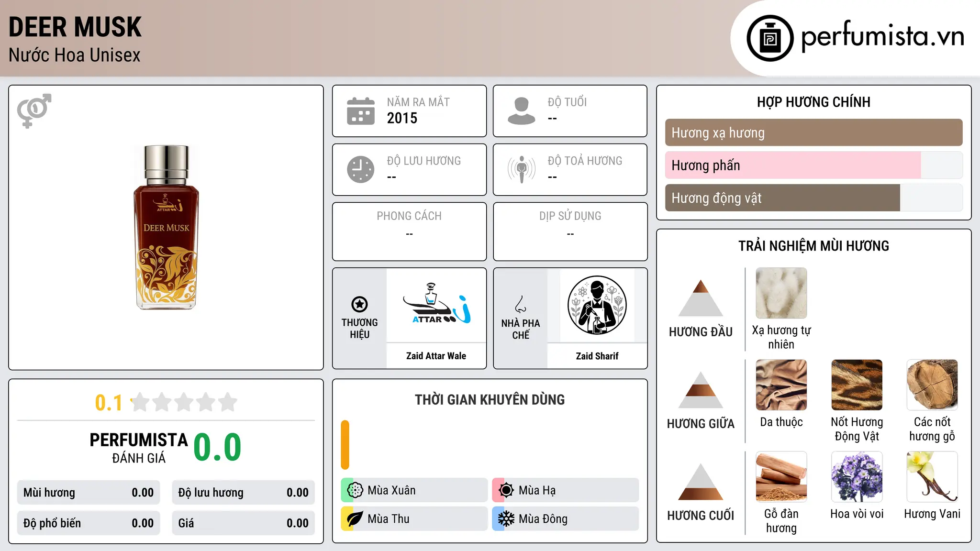Viewport: 980px width, 551px height.
Task: Click the nose icon above Nhà pha chế
Action: [521, 304]
